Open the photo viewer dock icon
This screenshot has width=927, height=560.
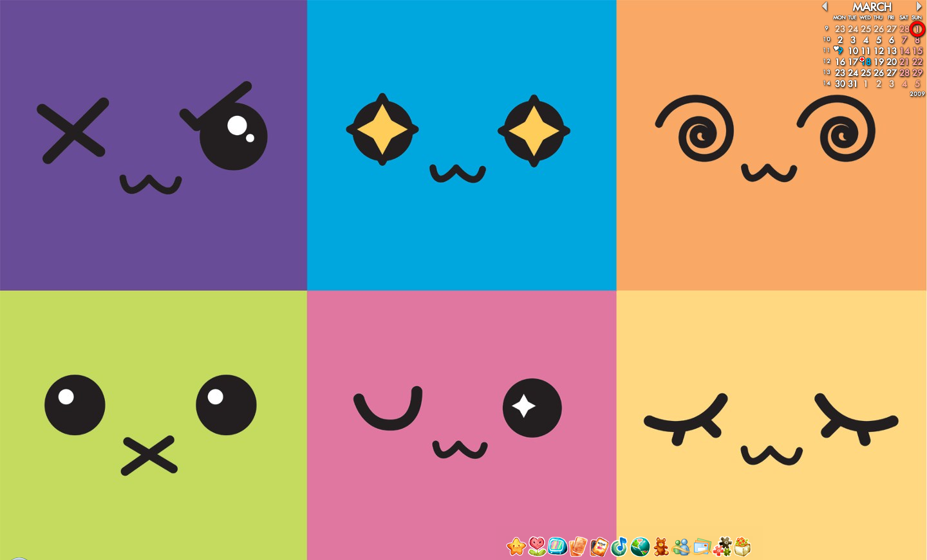599,548
